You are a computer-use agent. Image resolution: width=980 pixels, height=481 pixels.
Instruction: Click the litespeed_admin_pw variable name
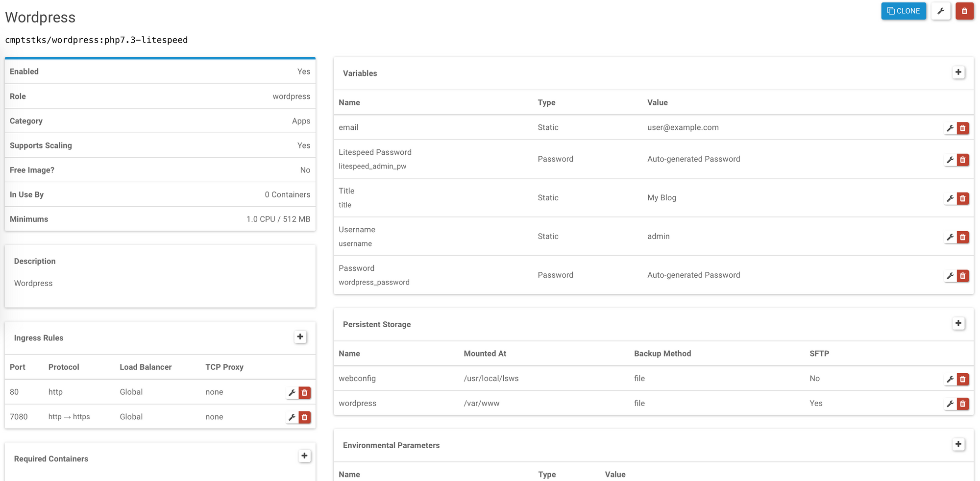tap(372, 166)
